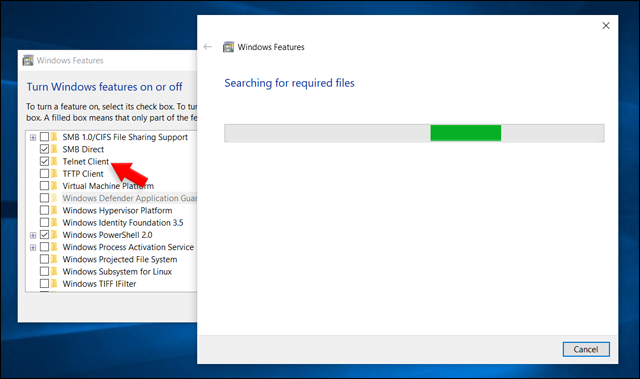Tick the Windows Projected File System checkbox
640x379 pixels.
(44, 259)
